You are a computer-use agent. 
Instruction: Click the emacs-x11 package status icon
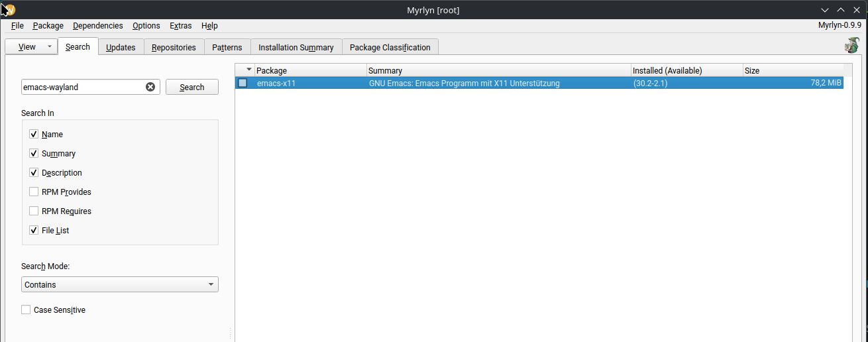click(x=243, y=84)
